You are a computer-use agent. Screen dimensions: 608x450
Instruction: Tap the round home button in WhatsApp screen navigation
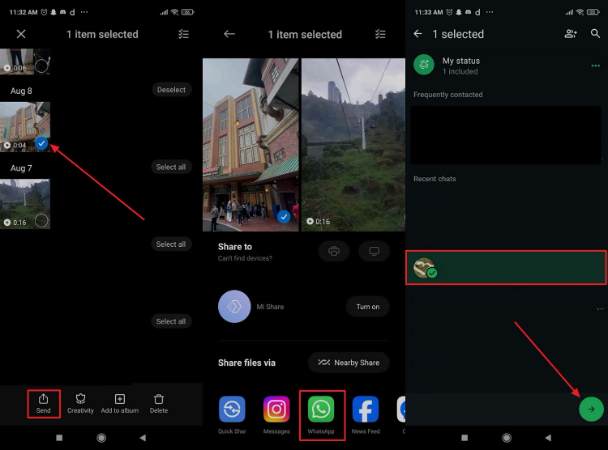click(x=506, y=438)
